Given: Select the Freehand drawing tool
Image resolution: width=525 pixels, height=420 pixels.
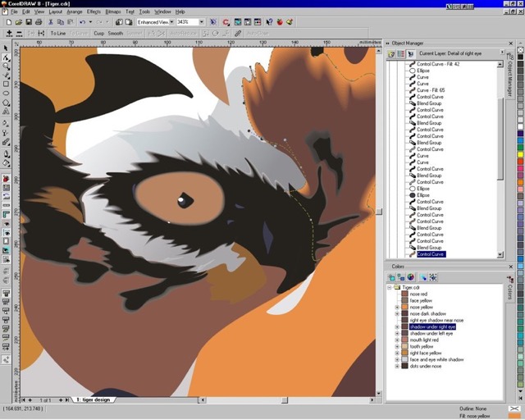Looking at the screenshot, I should (6, 75).
